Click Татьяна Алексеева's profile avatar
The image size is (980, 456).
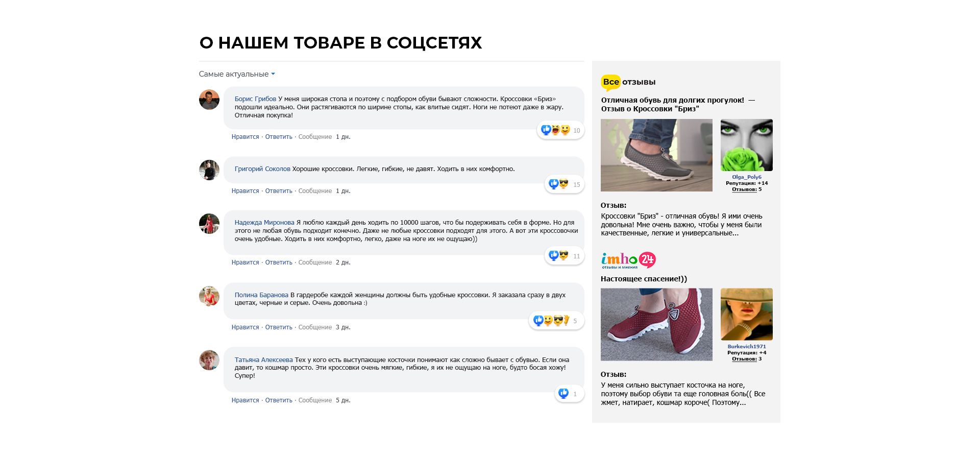[x=209, y=360]
